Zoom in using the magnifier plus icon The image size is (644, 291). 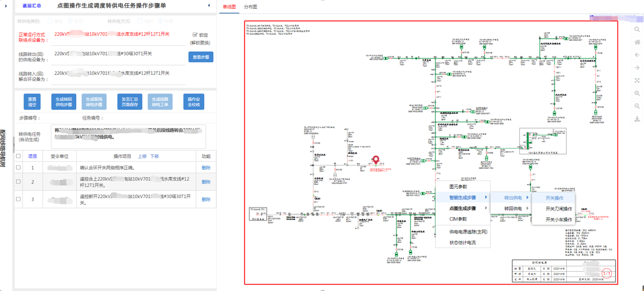[637, 94]
